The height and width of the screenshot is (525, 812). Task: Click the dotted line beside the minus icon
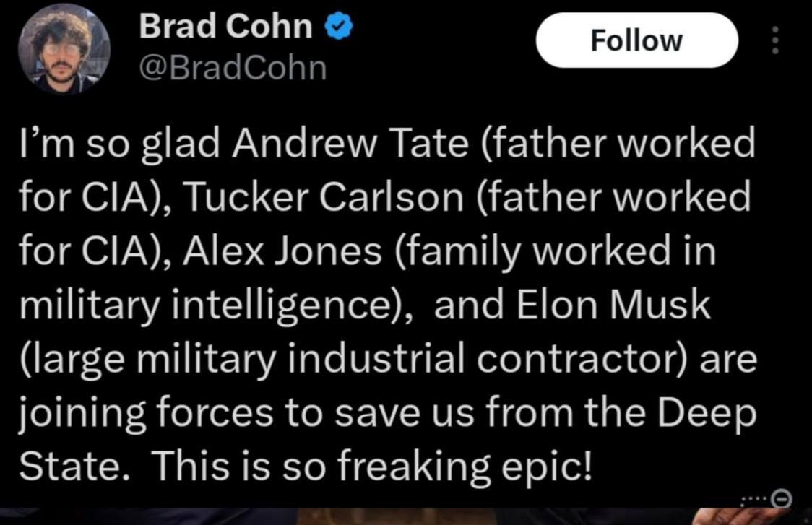coord(755,500)
